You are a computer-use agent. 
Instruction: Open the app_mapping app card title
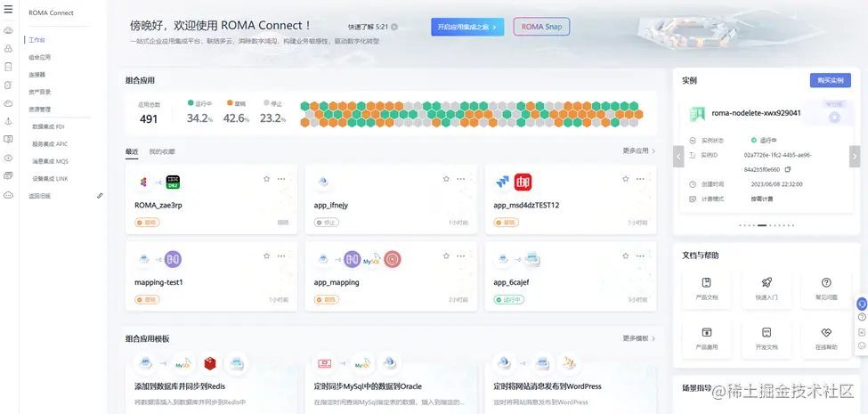click(x=337, y=282)
